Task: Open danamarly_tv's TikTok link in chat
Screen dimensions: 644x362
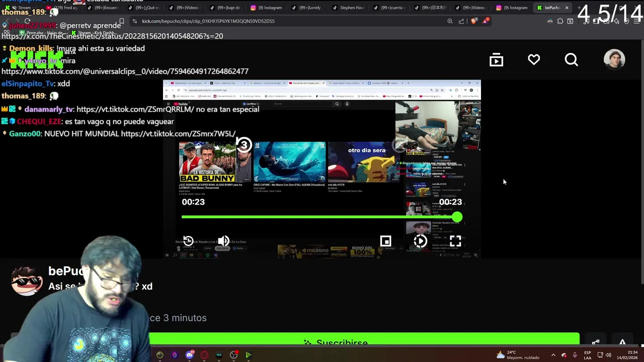Action: [x=135, y=109]
